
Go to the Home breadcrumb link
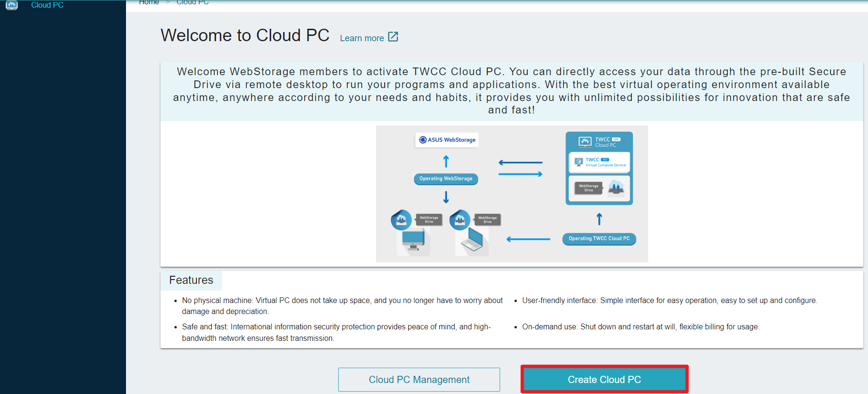[149, 2]
